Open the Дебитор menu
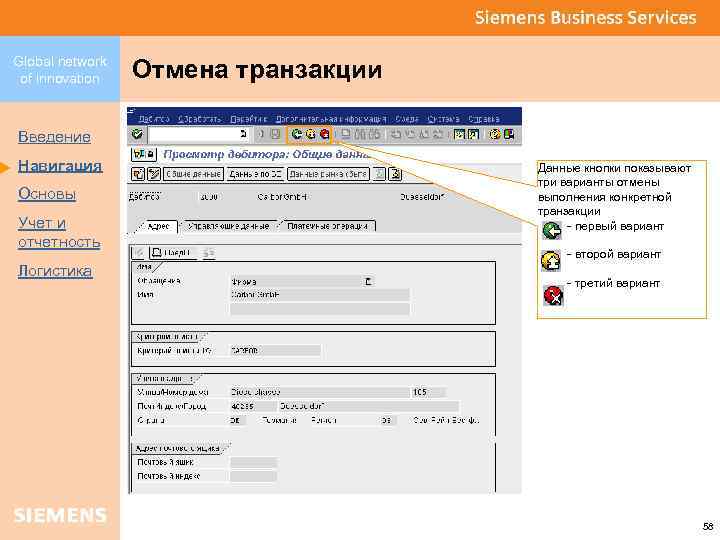This screenshot has width=720, height=540. click(x=154, y=119)
